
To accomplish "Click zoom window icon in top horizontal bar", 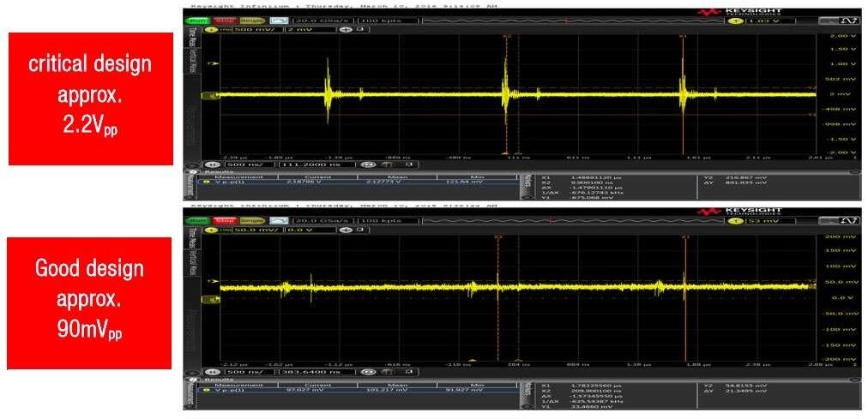I will [389, 165].
